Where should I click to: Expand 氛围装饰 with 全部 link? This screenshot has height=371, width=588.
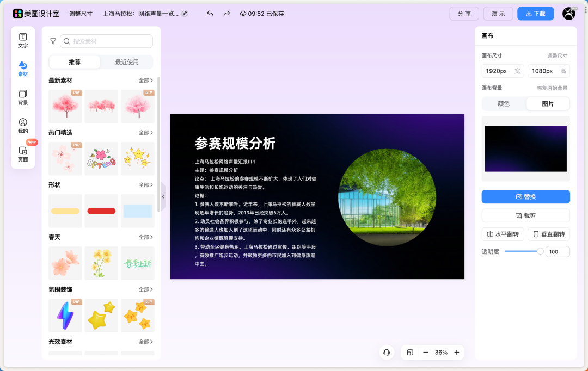[146, 289]
